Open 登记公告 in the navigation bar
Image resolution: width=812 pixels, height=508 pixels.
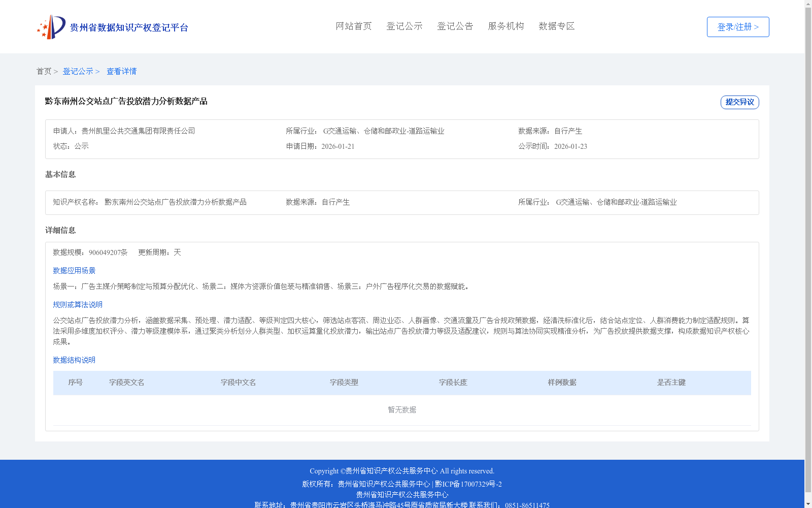click(455, 26)
